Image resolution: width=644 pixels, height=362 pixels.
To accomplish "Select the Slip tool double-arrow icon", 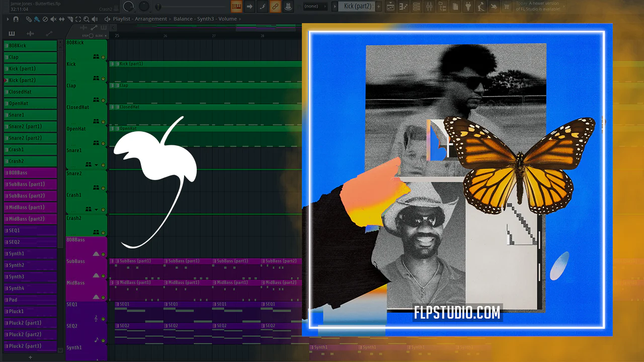I will pos(62,19).
